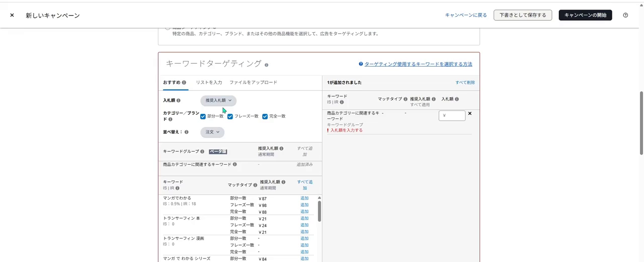This screenshot has height=262, width=644.
Task: Click the マンガでわかる keyword text
Action: pos(177,199)
